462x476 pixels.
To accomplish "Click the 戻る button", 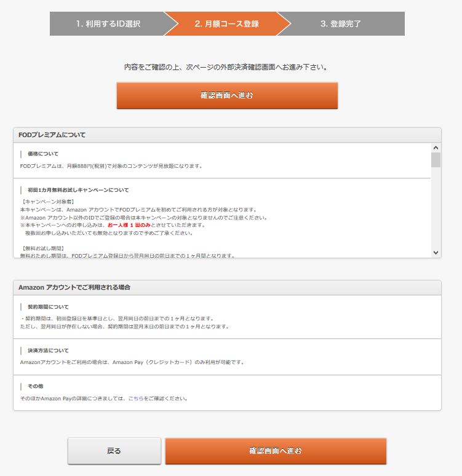I will [114, 451].
